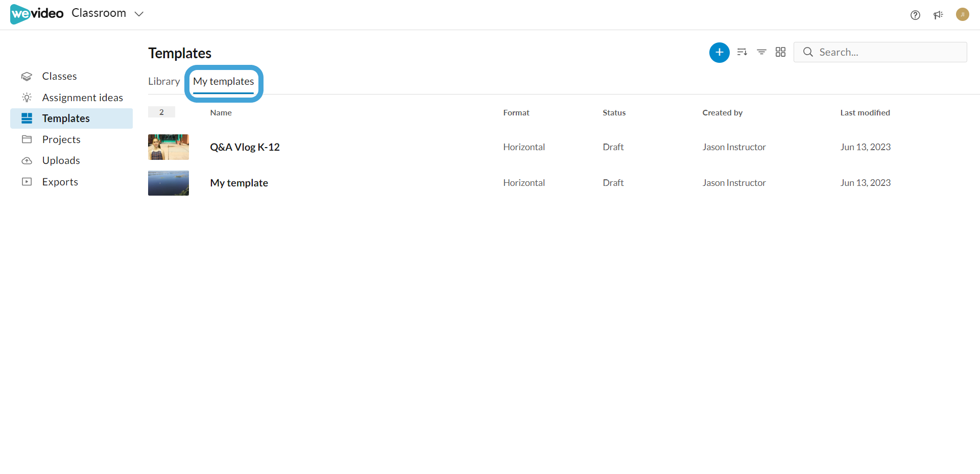The image size is (980, 474).
Task: Open the sort order icon
Action: click(742, 52)
